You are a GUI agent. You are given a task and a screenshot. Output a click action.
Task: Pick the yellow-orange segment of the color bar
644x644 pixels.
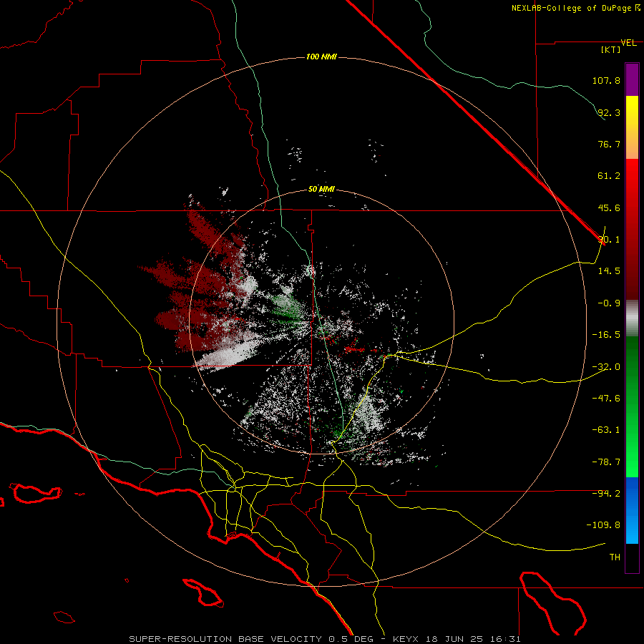632,127
